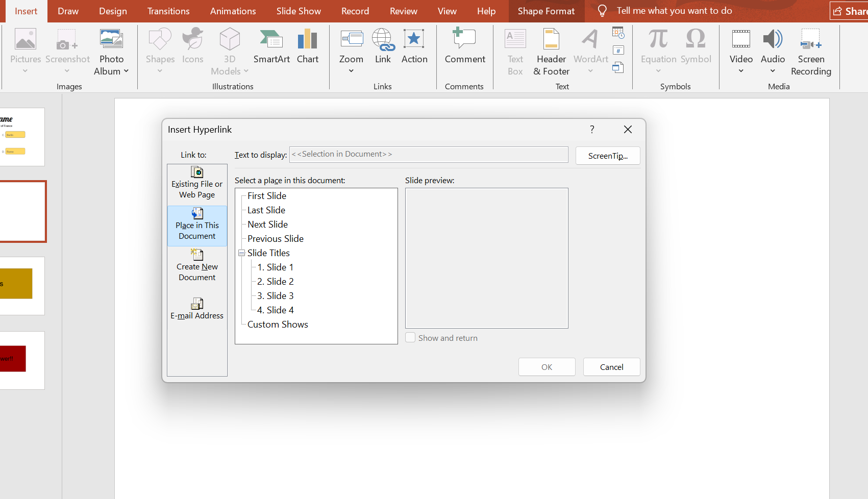Open the Audio dropdown menu
868x499 pixels.
pyautogui.click(x=773, y=71)
